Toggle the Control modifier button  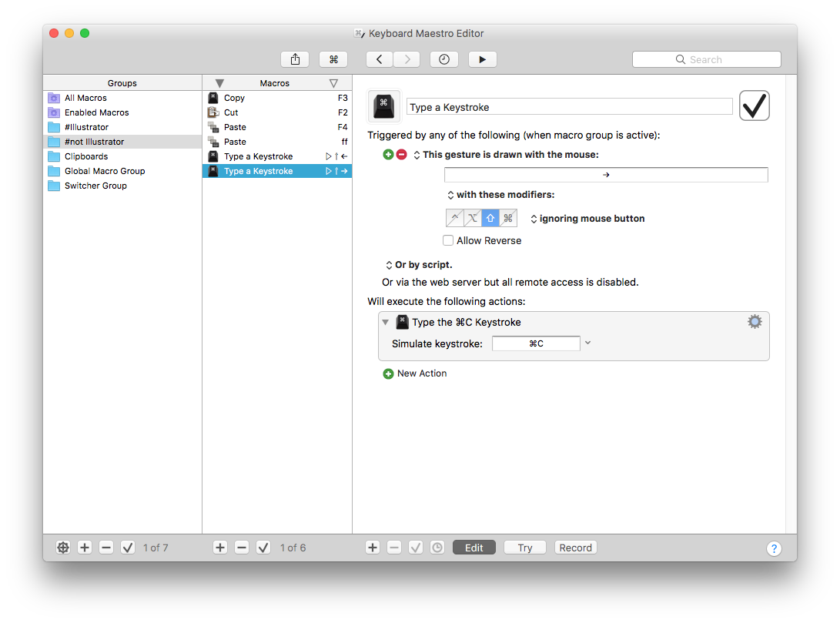455,218
